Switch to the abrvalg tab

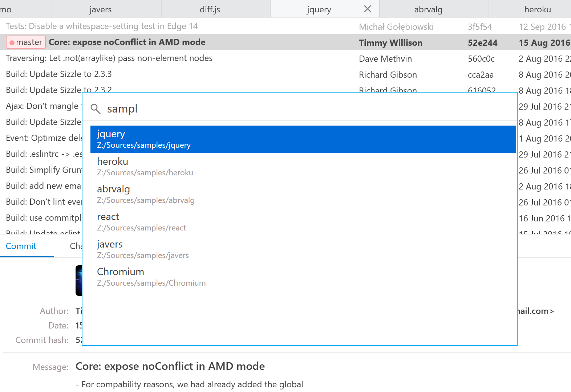pos(434,9)
